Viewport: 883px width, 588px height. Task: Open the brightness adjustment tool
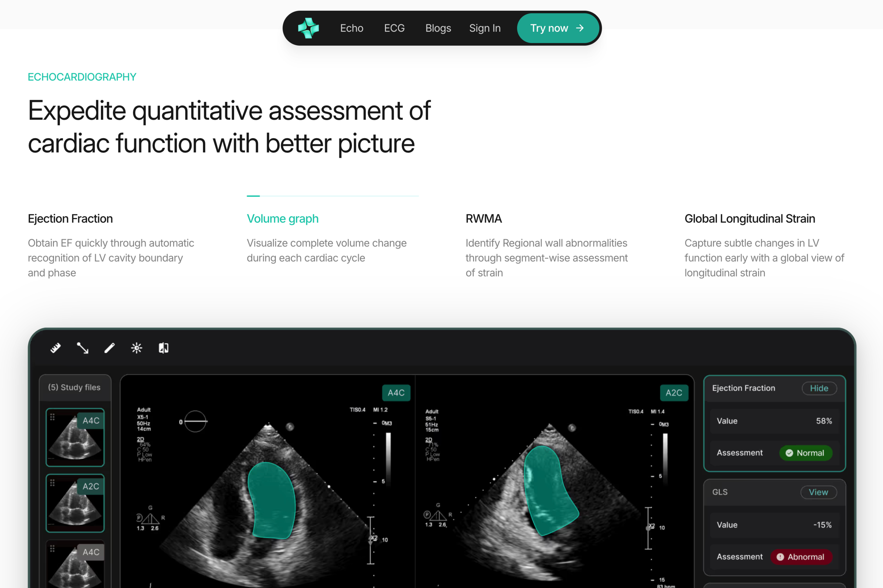tap(137, 348)
